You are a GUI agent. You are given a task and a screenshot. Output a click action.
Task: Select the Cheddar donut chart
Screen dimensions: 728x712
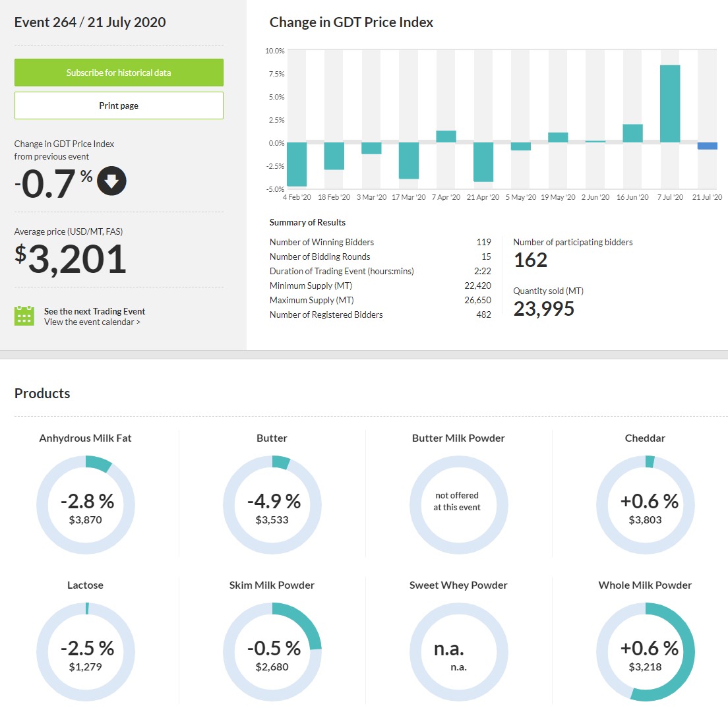(646, 504)
